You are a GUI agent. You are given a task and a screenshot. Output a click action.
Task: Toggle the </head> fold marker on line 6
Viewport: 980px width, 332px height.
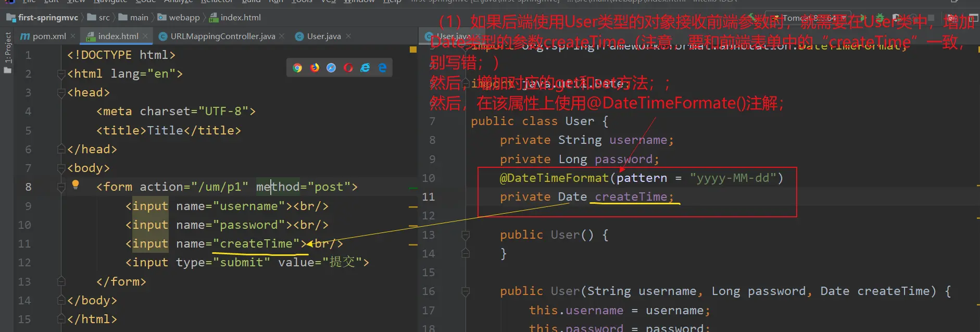(61, 150)
